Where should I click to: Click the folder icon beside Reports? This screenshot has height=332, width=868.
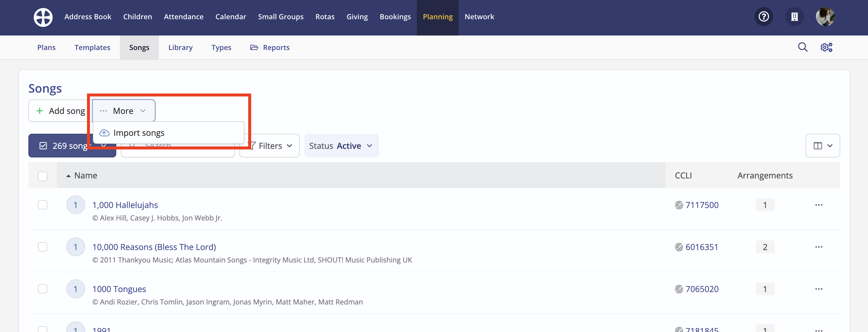[x=254, y=48]
